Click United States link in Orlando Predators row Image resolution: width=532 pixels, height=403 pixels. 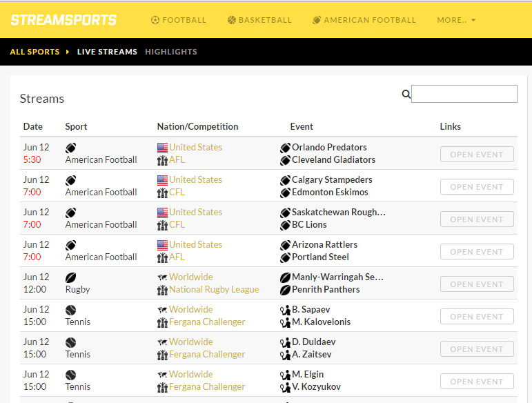196,147
